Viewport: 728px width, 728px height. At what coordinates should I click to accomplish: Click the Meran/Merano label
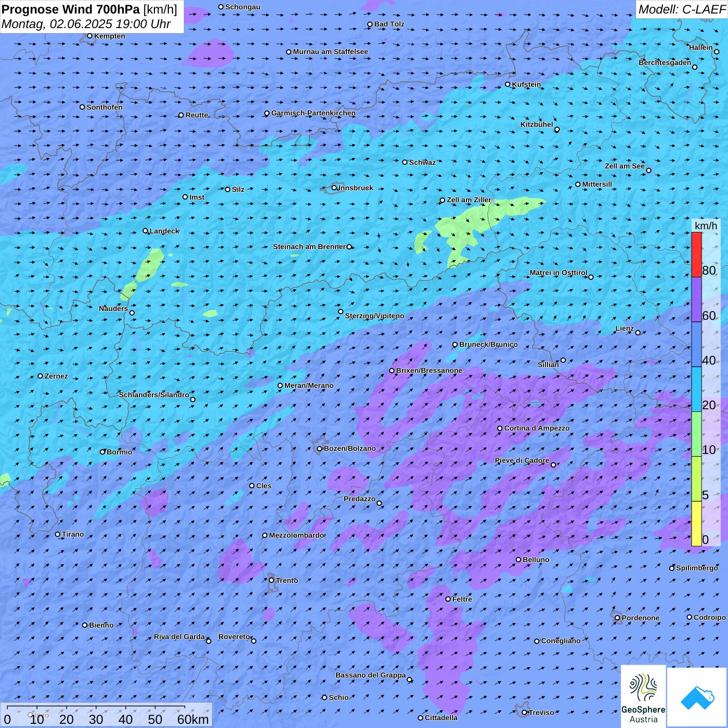click(309, 385)
